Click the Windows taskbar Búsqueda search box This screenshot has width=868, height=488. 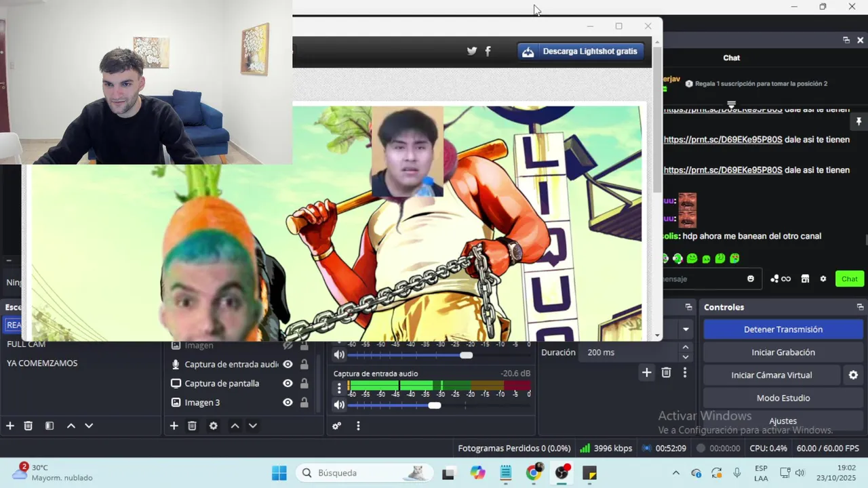[366, 473]
